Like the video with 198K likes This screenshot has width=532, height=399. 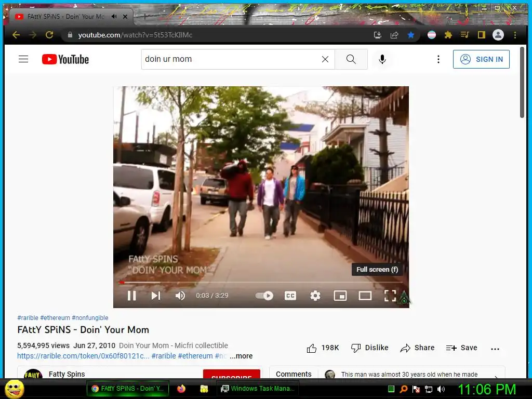pyautogui.click(x=323, y=348)
